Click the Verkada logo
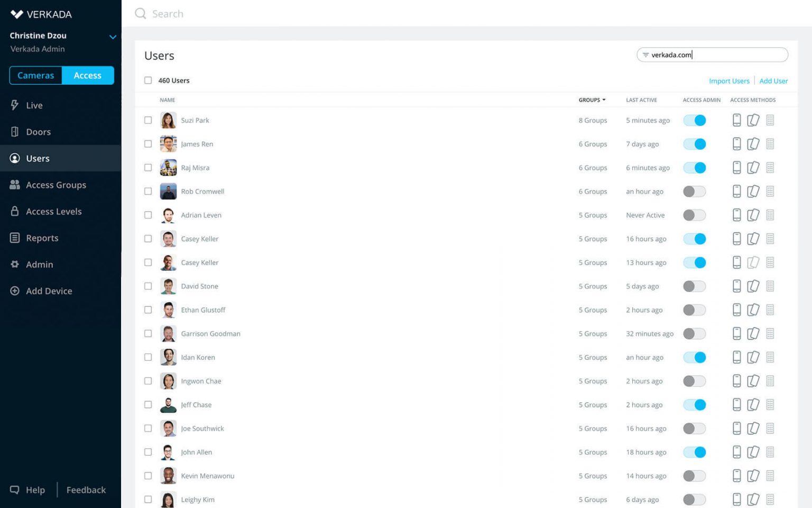Screen dimensions: 812x508 [x=17, y=14]
